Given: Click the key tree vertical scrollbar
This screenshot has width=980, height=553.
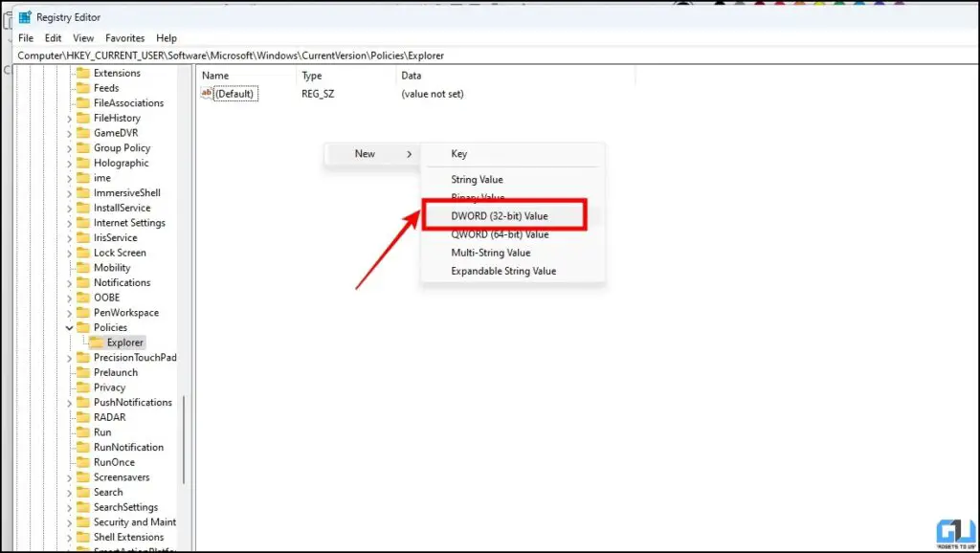Looking at the screenshot, I should tap(184, 440).
